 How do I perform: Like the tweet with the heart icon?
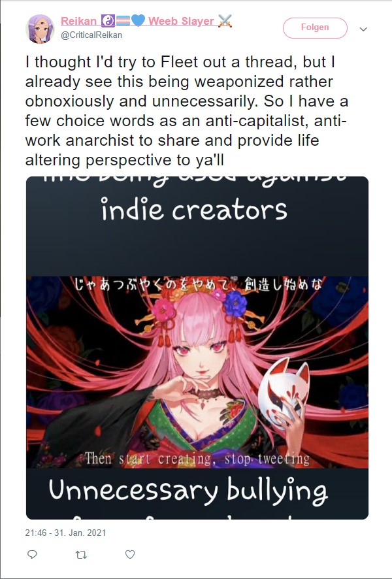[x=130, y=554]
